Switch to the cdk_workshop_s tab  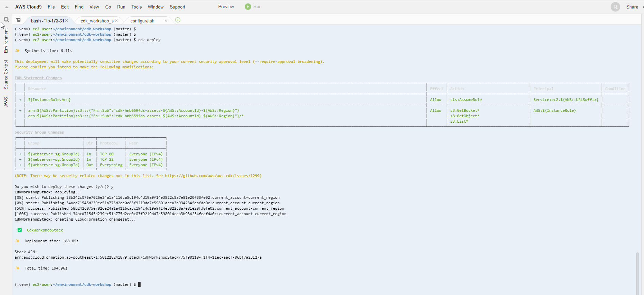point(97,21)
